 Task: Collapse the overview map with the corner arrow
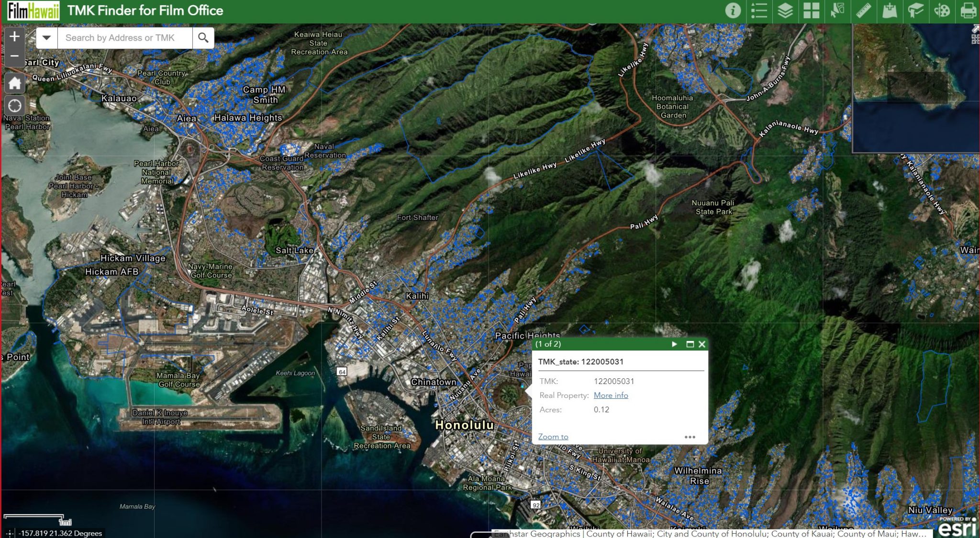point(976,29)
